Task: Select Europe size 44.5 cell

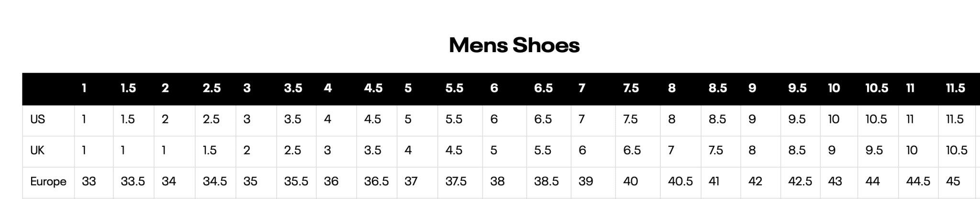Action: (x=918, y=181)
